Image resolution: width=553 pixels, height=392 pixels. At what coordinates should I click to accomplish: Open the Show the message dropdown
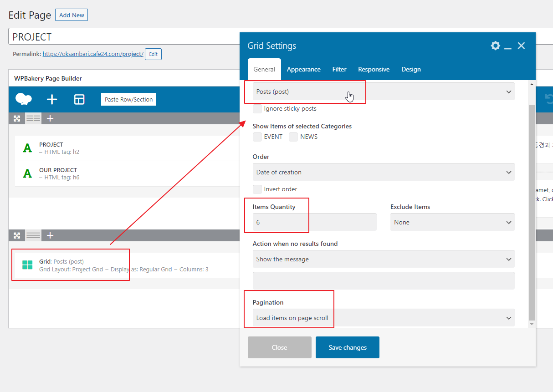pyautogui.click(x=384, y=259)
